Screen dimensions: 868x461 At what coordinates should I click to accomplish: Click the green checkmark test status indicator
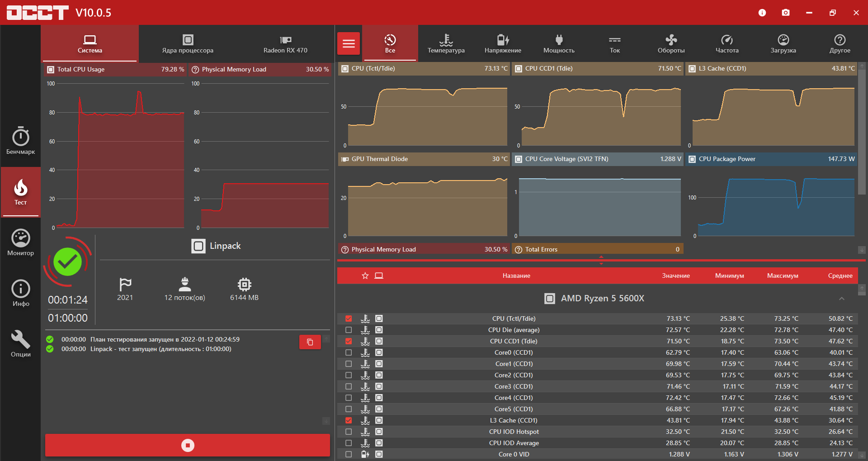pyautogui.click(x=68, y=261)
